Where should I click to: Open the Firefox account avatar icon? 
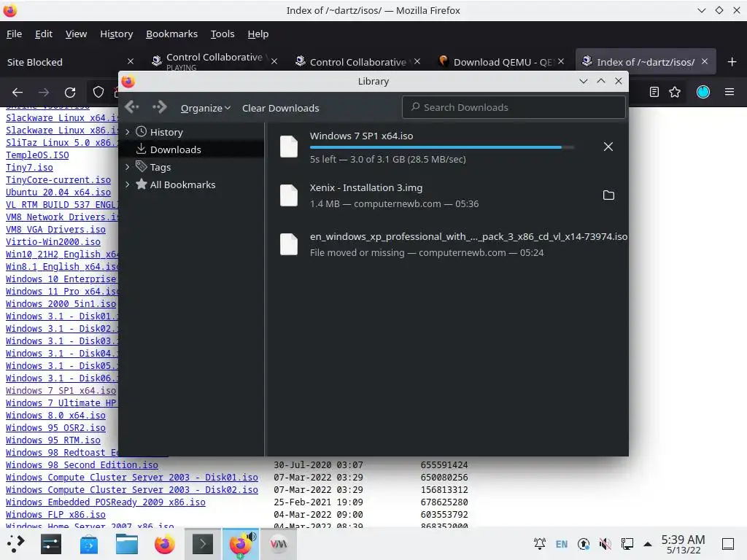tap(703, 92)
